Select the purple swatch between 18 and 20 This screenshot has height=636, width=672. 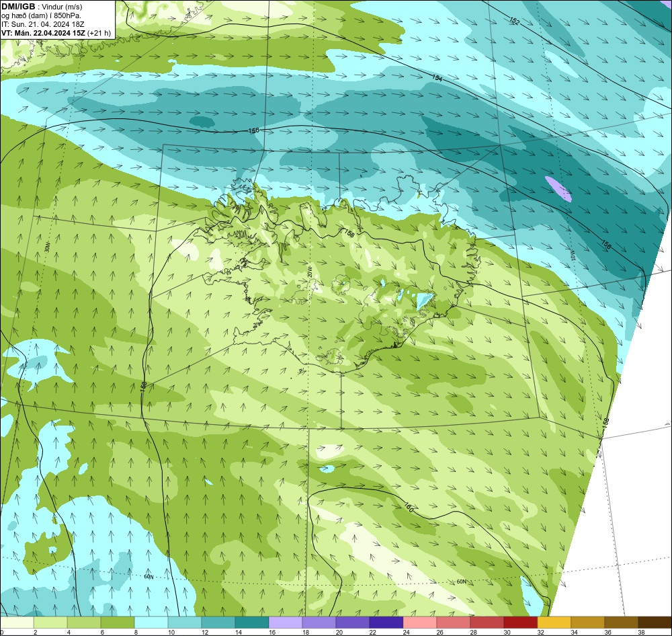(x=319, y=623)
